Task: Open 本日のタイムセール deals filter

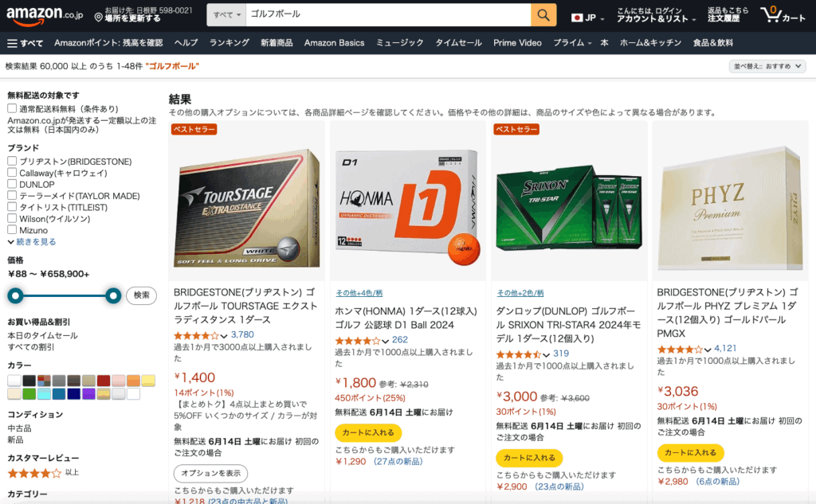Action: 42,336
